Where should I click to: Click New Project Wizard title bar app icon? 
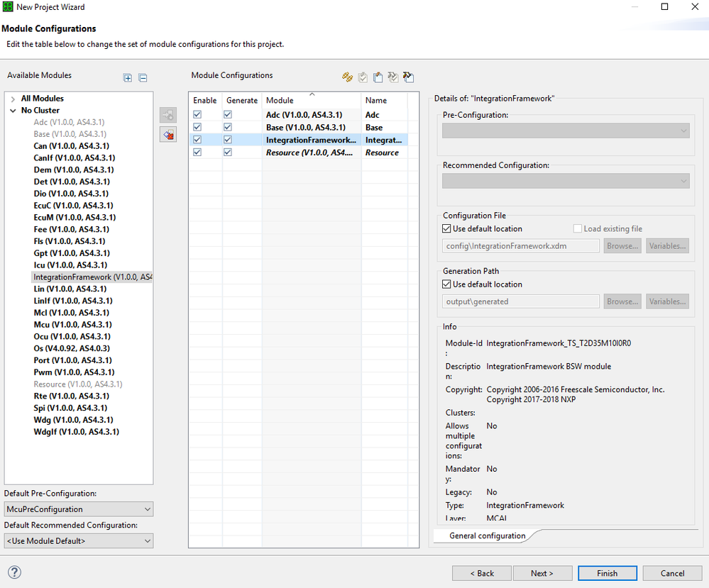[x=8, y=7]
